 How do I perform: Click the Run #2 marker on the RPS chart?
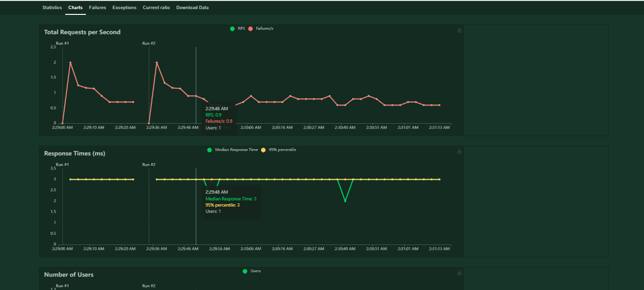coord(148,43)
